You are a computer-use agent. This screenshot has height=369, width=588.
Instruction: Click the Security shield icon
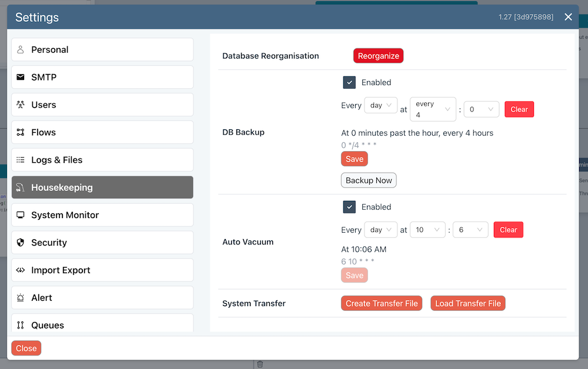22,243
